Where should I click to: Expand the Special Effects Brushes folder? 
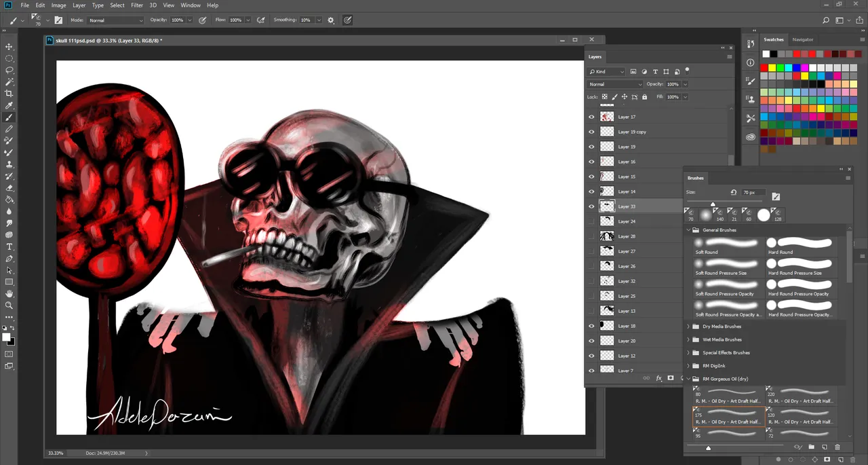(688, 352)
